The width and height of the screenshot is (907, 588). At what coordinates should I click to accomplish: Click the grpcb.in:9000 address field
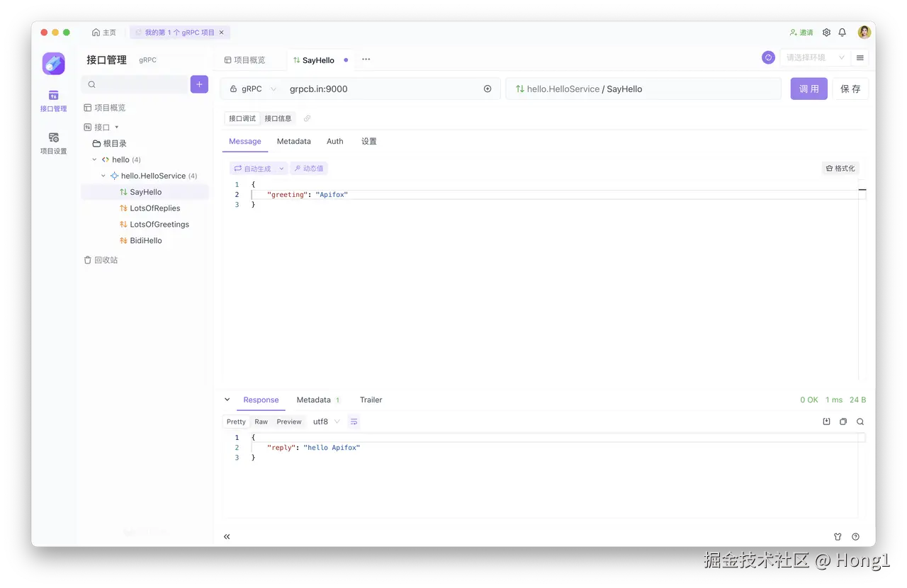click(x=383, y=89)
